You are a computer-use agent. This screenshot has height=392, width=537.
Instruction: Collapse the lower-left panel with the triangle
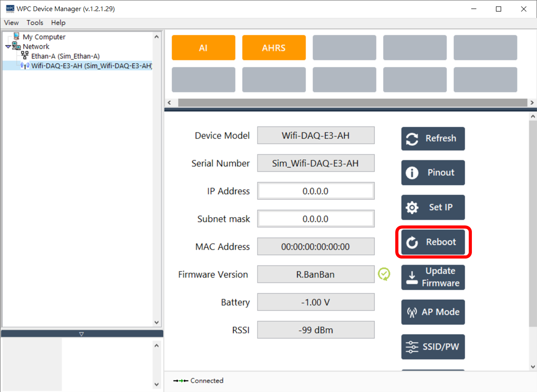(81, 334)
